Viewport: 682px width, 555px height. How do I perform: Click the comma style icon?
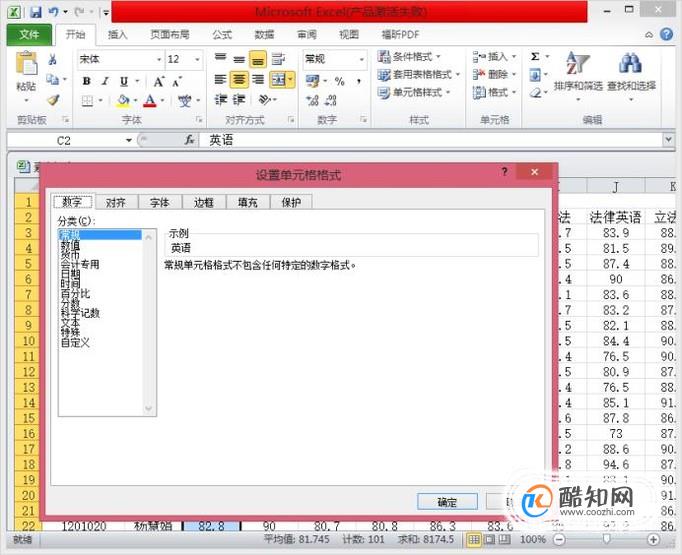359,81
